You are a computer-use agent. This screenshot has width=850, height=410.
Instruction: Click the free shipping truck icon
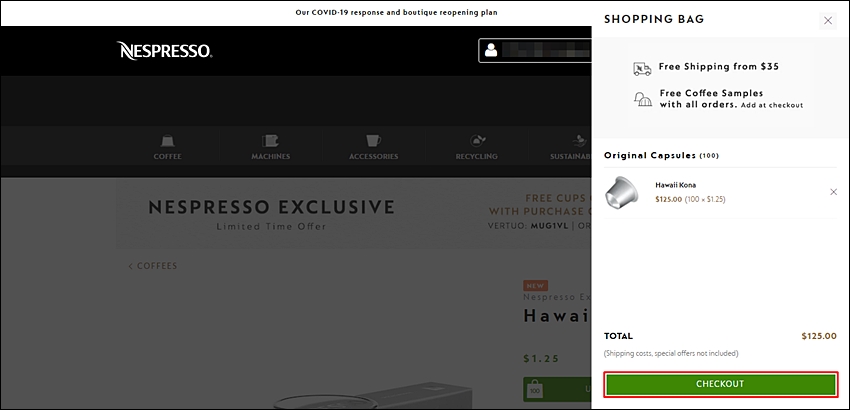[x=642, y=68]
